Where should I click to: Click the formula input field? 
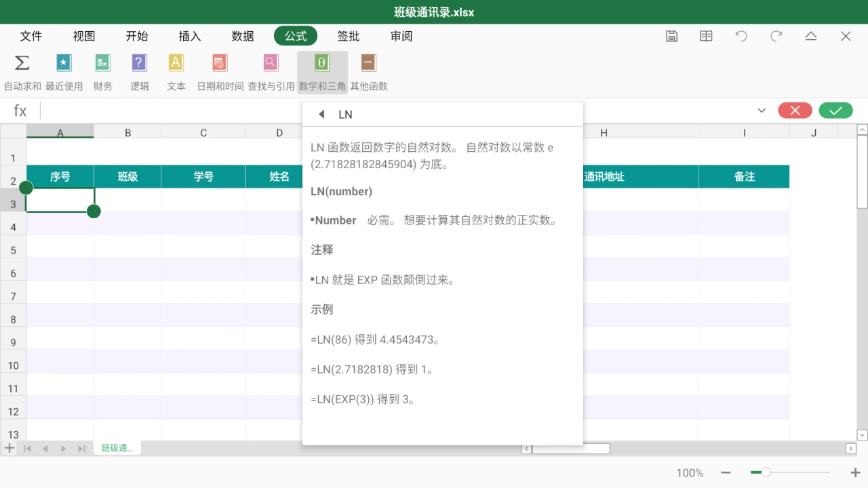coord(397,110)
